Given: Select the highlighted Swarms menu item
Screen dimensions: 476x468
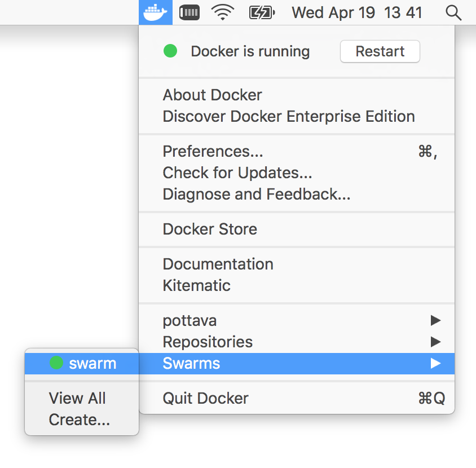Looking at the screenshot, I should (x=297, y=363).
